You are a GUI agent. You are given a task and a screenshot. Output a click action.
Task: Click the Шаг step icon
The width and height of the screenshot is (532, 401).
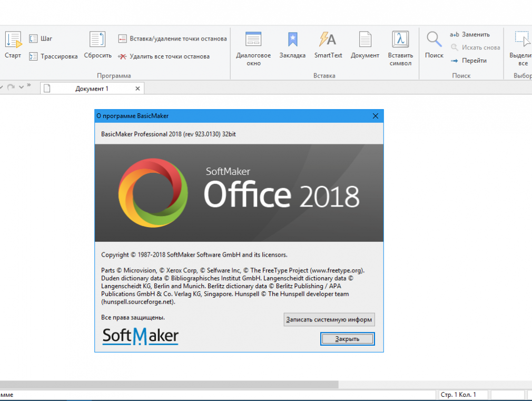click(41, 38)
